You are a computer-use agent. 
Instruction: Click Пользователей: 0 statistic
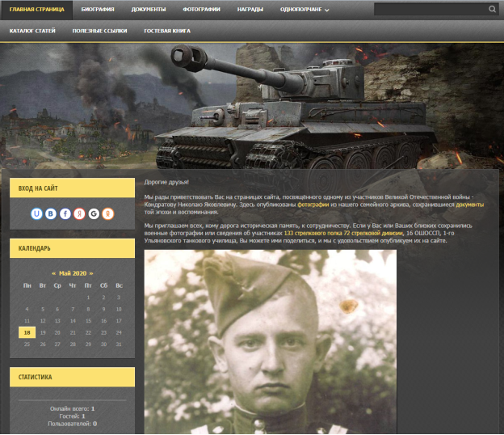73,424
